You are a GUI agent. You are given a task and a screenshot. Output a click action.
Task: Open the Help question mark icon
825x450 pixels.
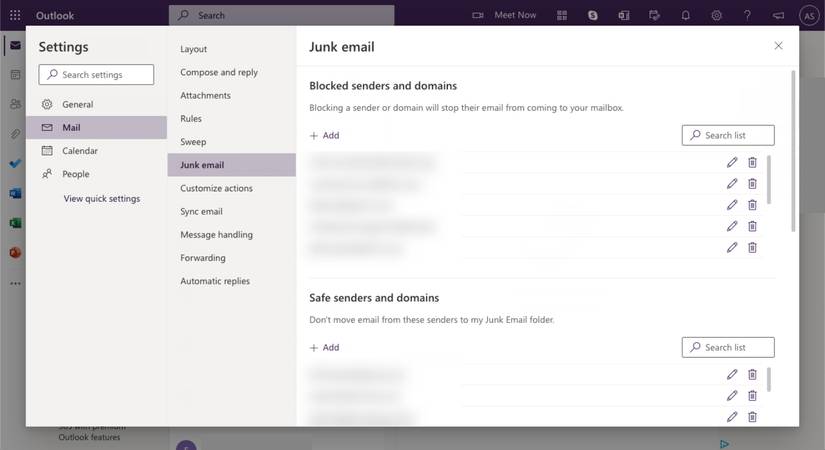click(x=747, y=15)
